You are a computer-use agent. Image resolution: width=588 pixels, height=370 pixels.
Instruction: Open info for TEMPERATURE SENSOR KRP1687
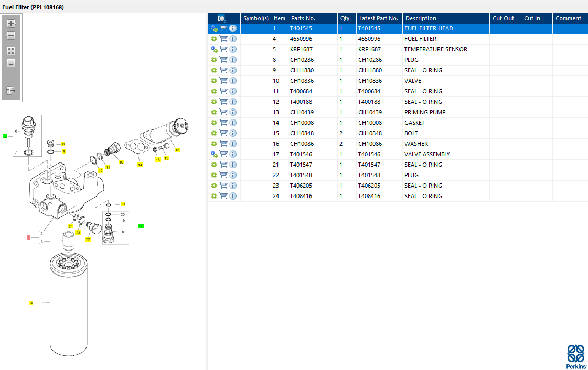coord(233,49)
